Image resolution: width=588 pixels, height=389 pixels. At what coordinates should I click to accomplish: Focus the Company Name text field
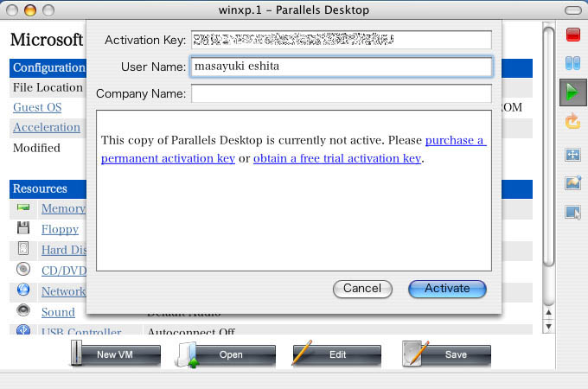(x=341, y=93)
